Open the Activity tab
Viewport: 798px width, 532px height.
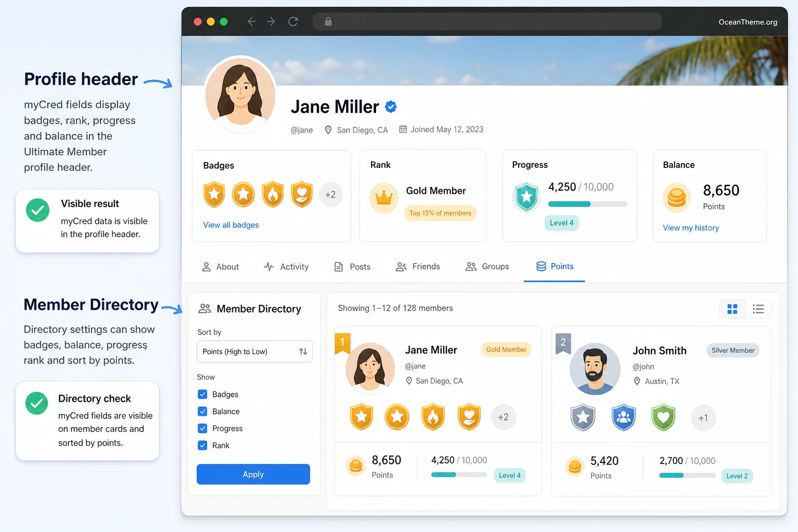pyautogui.click(x=286, y=267)
